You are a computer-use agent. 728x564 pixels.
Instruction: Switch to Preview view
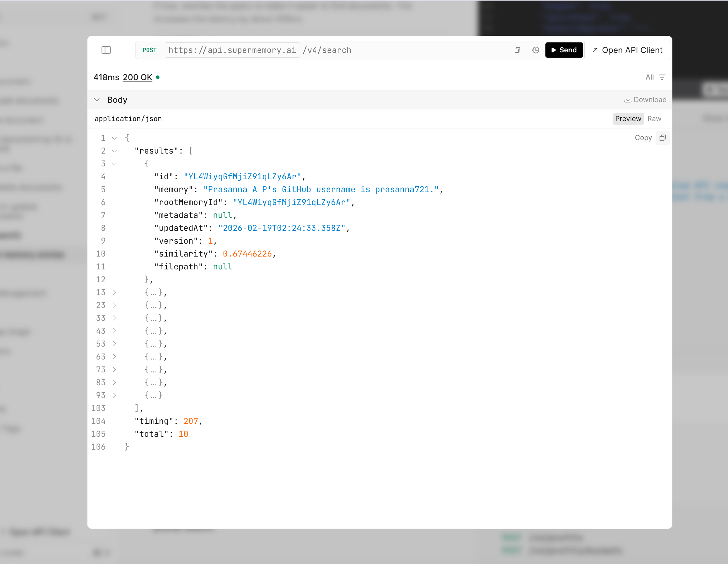(628, 119)
